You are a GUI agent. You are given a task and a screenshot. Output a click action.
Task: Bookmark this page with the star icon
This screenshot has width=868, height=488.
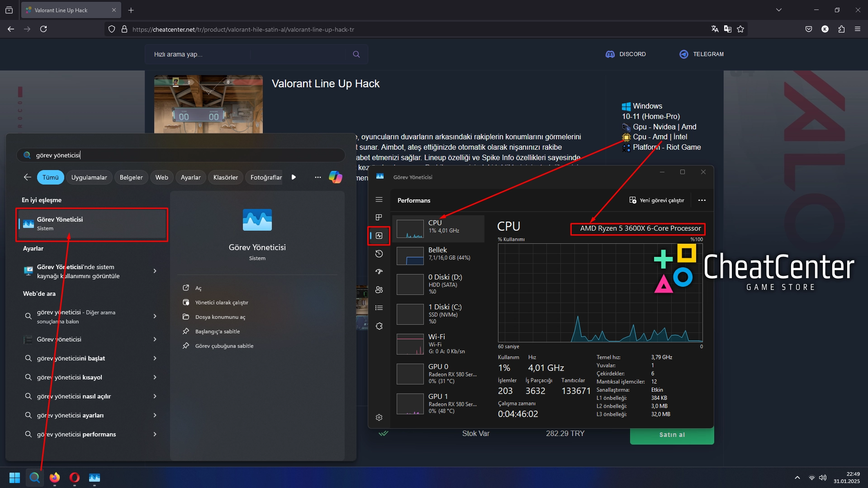coord(740,29)
